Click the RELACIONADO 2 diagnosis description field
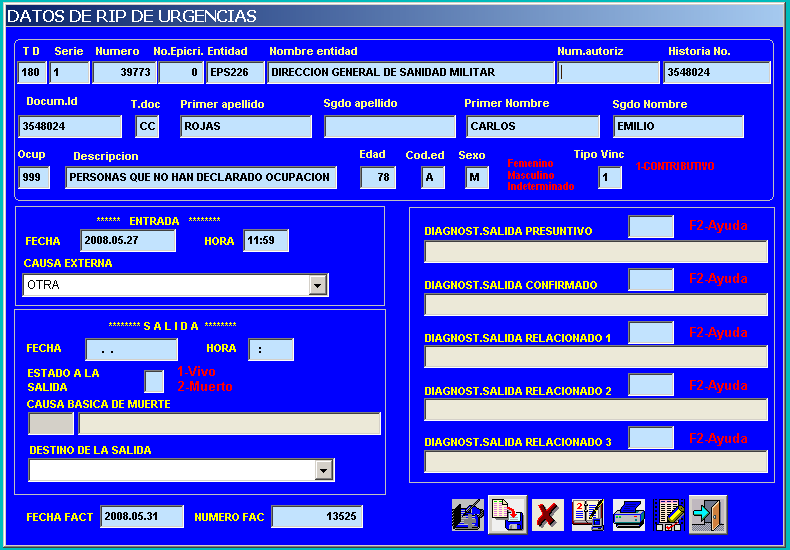 click(x=596, y=409)
